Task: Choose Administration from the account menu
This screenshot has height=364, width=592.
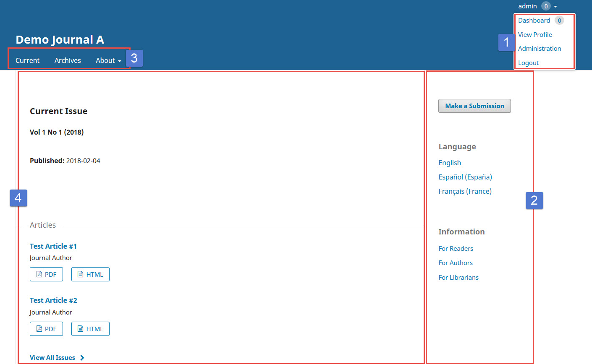Action: click(x=540, y=48)
